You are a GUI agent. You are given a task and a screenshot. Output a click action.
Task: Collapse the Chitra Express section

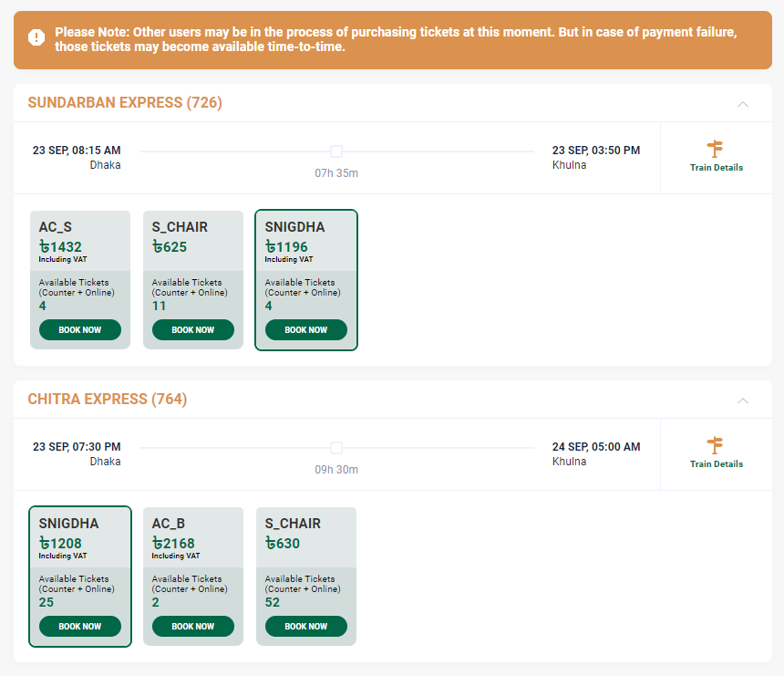tap(744, 400)
